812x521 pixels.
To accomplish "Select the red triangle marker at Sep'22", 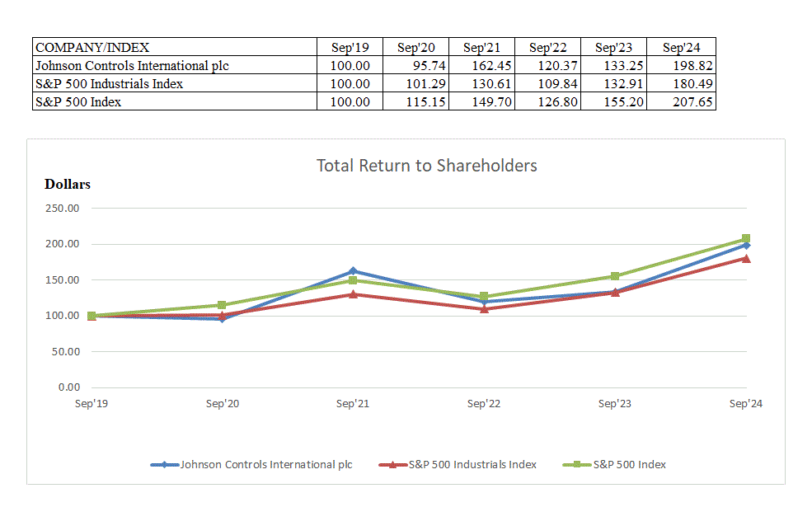I will click(x=486, y=310).
